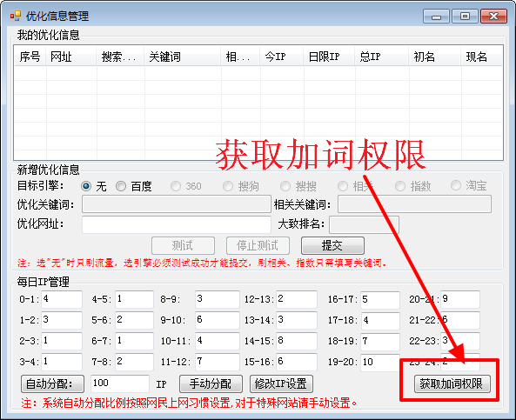Image resolution: width=516 pixels, height=420 pixels.
Task: Click the 手动分配 button
Action: (211, 383)
